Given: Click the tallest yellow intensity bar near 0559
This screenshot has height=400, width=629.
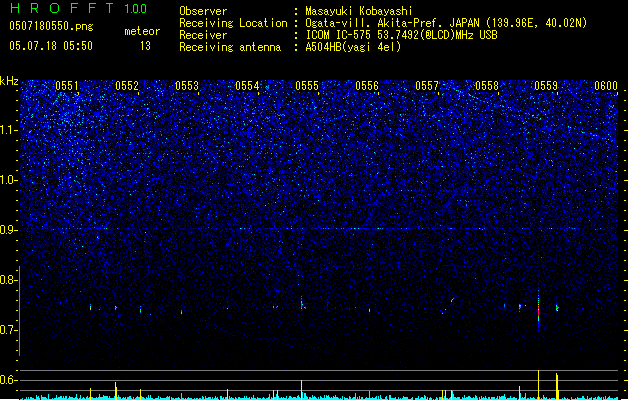Looking at the screenshot, I should (x=538, y=385).
